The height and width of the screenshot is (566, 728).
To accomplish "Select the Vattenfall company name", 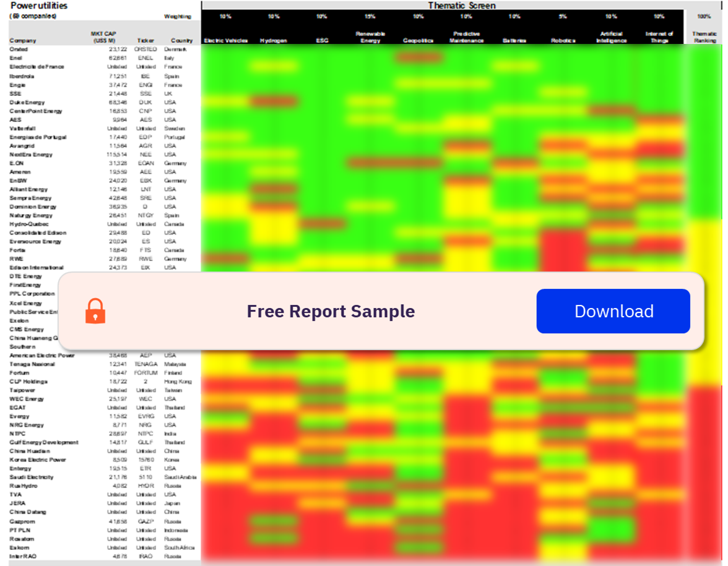I will point(23,129).
